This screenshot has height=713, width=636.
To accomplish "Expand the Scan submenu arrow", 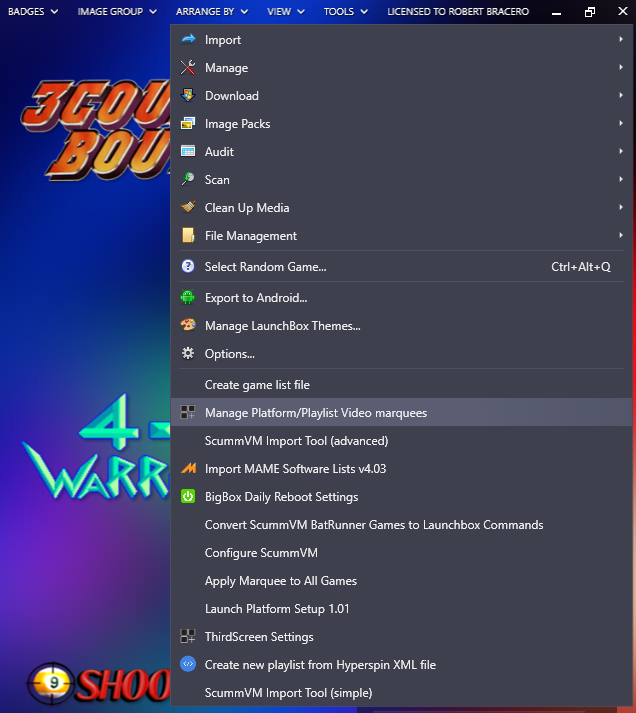I will click(x=621, y=179).
